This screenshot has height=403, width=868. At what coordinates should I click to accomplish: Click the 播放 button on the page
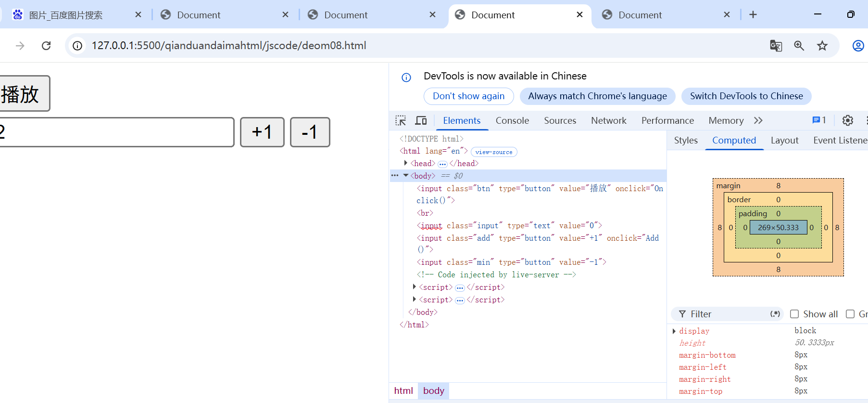click(24, 93)
